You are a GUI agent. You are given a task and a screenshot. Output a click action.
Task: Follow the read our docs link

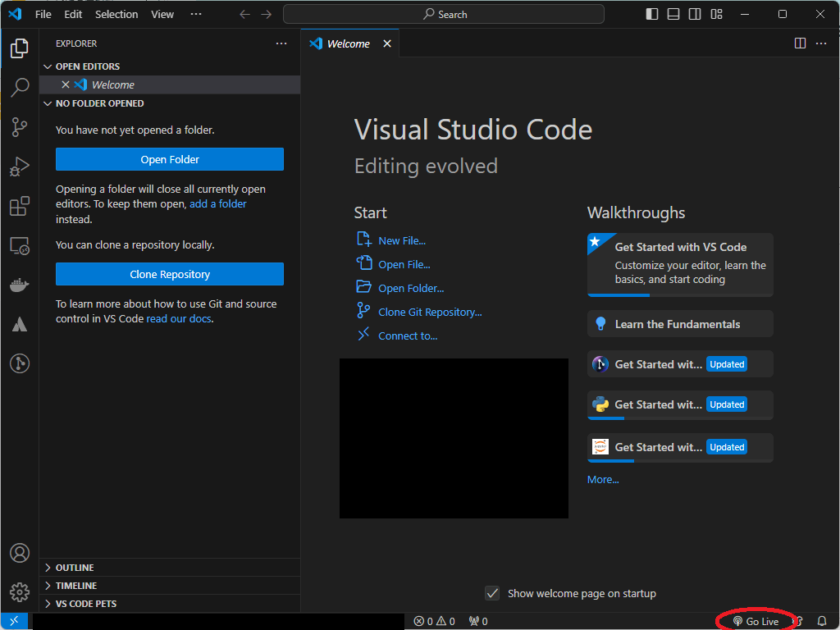(x=179, y=319)
